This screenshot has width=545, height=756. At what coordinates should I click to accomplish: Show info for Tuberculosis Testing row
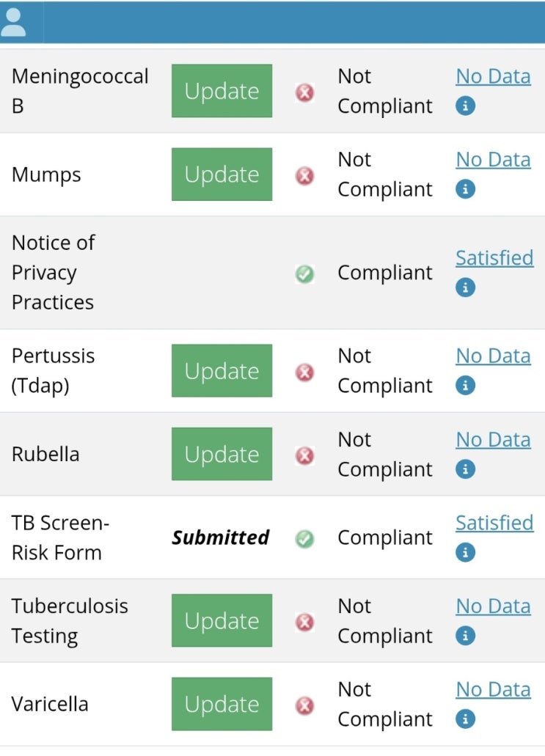coord(465,636)
